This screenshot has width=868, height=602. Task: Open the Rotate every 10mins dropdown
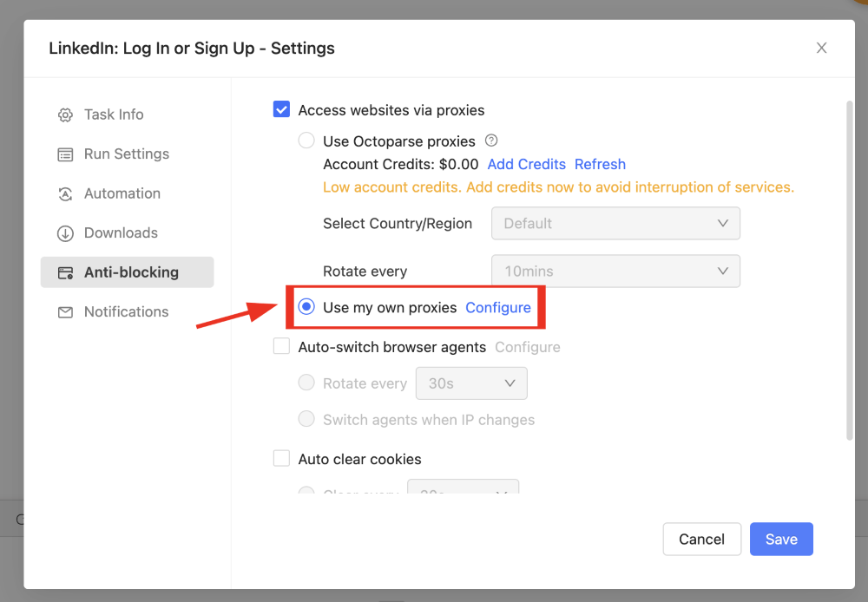click(615, 271)
